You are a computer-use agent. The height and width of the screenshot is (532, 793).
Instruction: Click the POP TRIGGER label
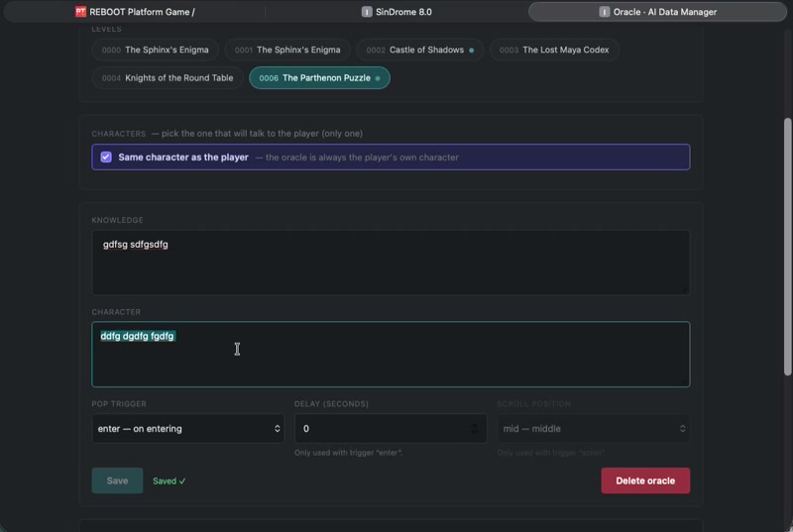pos(119,403)
